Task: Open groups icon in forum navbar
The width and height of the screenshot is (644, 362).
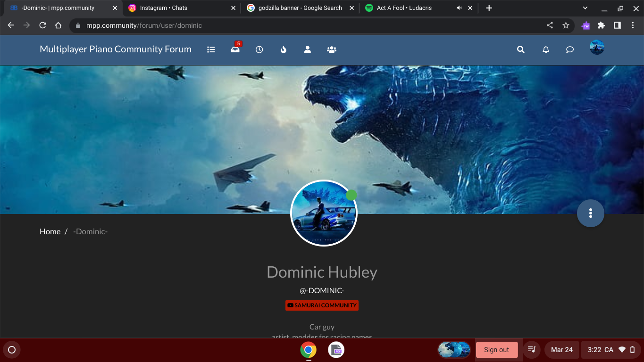Action: tap(332, 49)
